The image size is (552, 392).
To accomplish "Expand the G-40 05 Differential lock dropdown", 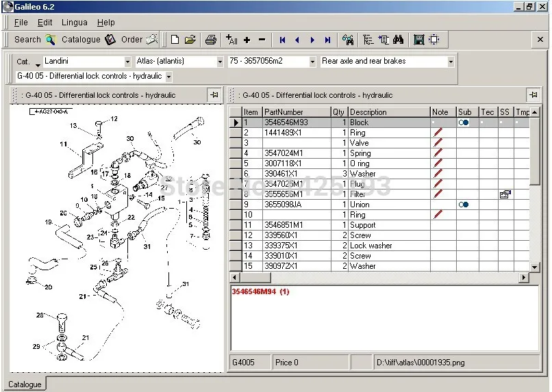I will click(x=168, y=77).
